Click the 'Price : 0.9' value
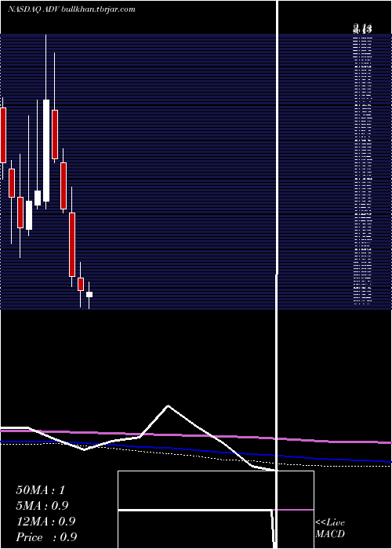This screenshot has width=392, height=549. coord(46,537)
